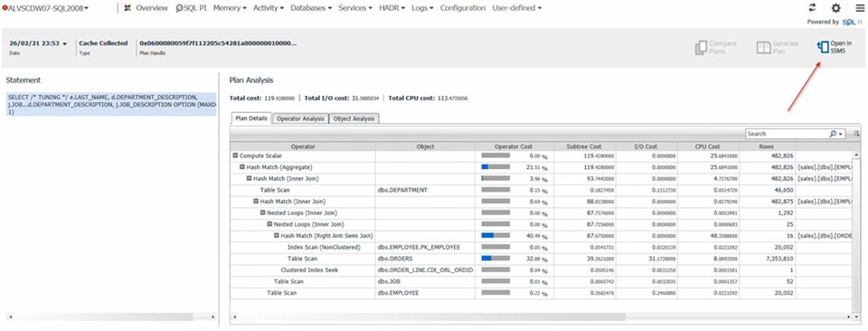Screen dimensions: 868x331
Task: Go to Configuration page
Action: (463, 8)
